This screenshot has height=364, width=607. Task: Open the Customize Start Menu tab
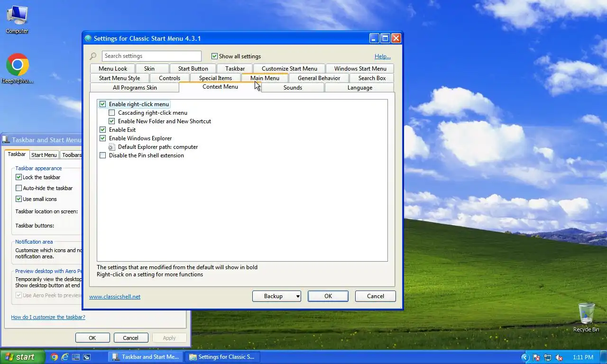[289, 69]
